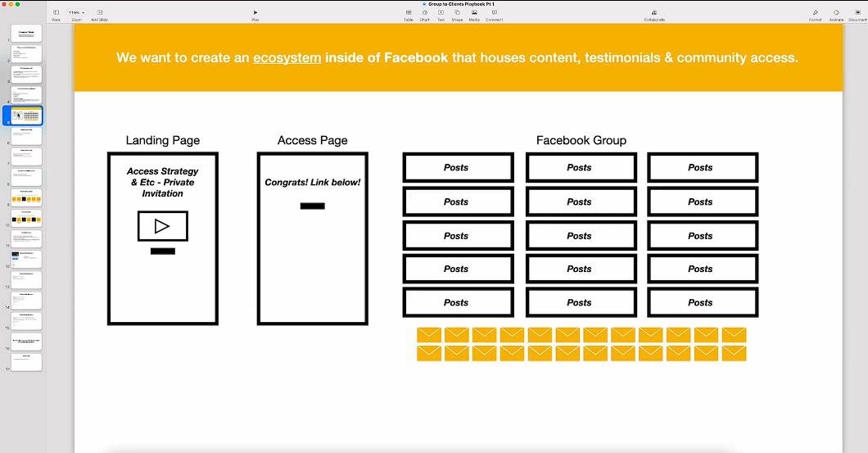Select slide 17 thumbnail in navigator
The image size is (868, 453).
pos(27,361)
